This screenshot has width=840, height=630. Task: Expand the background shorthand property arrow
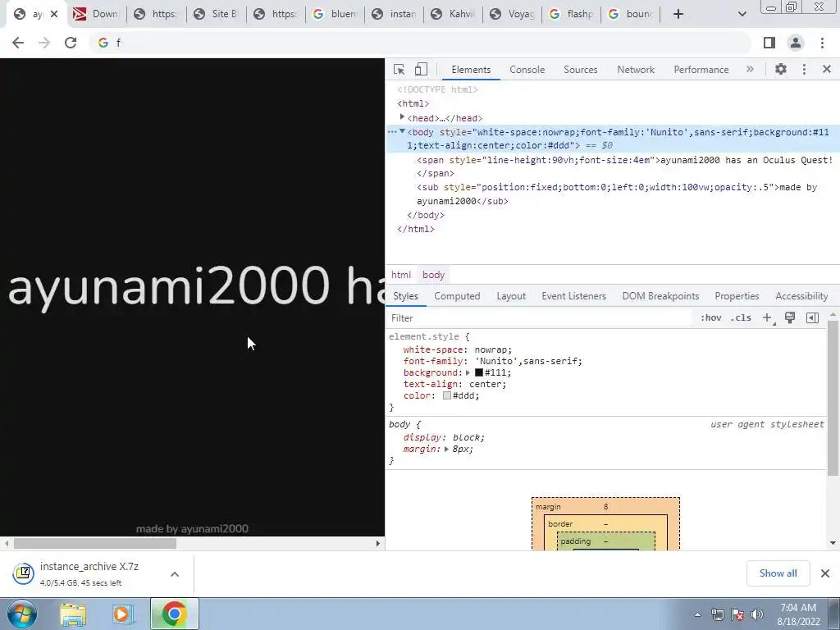(x=468, y=372)
